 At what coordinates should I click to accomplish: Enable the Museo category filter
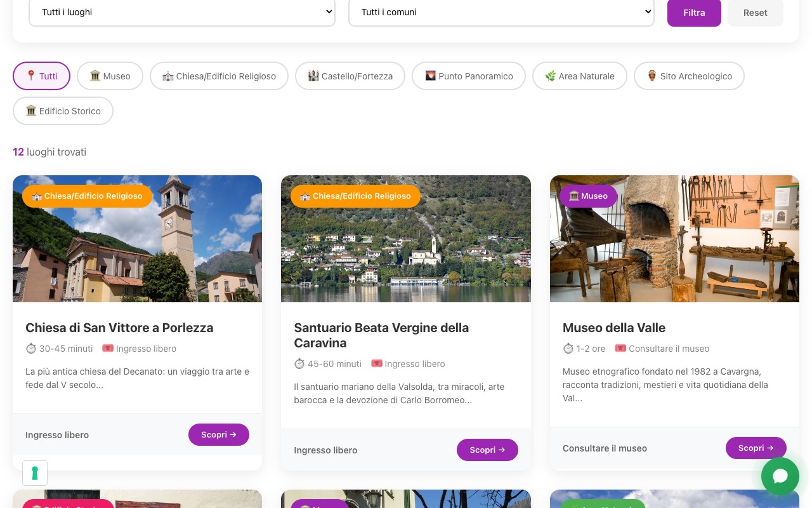click(x=110, y=76)
